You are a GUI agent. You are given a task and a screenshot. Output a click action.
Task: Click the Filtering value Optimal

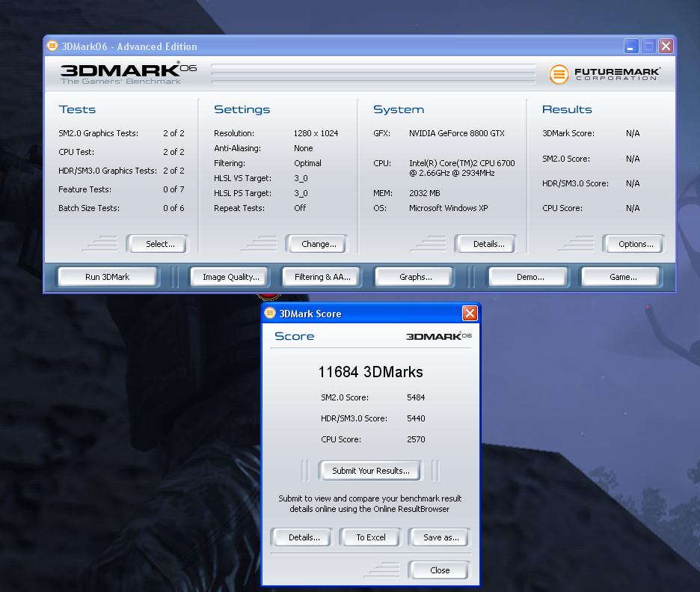point(307,163)
